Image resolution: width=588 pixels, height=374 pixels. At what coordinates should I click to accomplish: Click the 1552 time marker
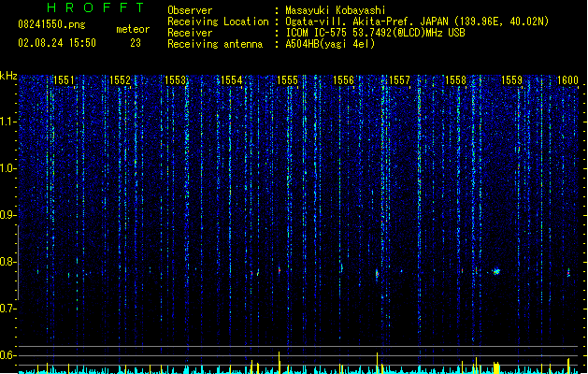120,80
